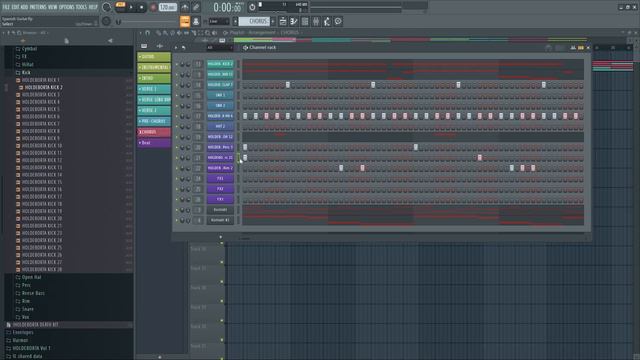Toggle the orange typing keyboard icon
The height and width of the screenshot is (360, 640).
[x=185, y=22]
